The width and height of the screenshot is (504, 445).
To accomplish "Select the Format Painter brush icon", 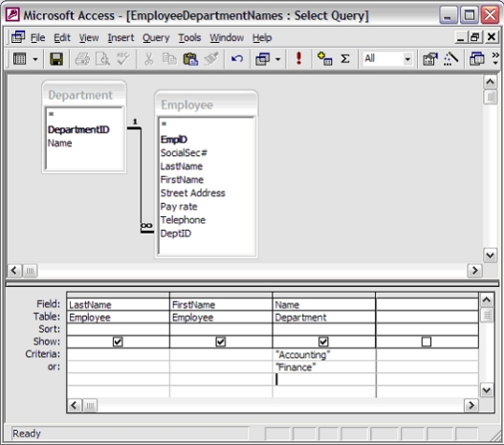I will point(211,59).
